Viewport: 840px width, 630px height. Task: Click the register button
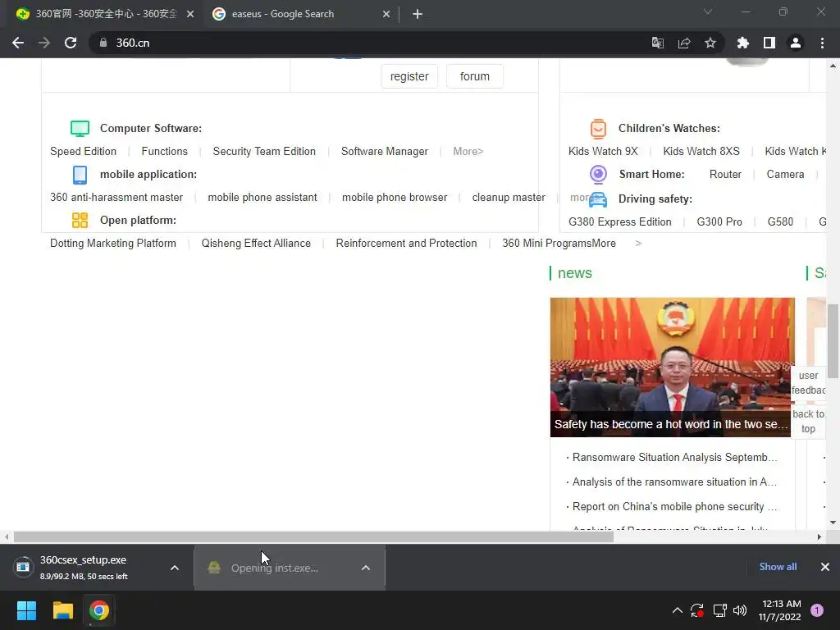409,76
